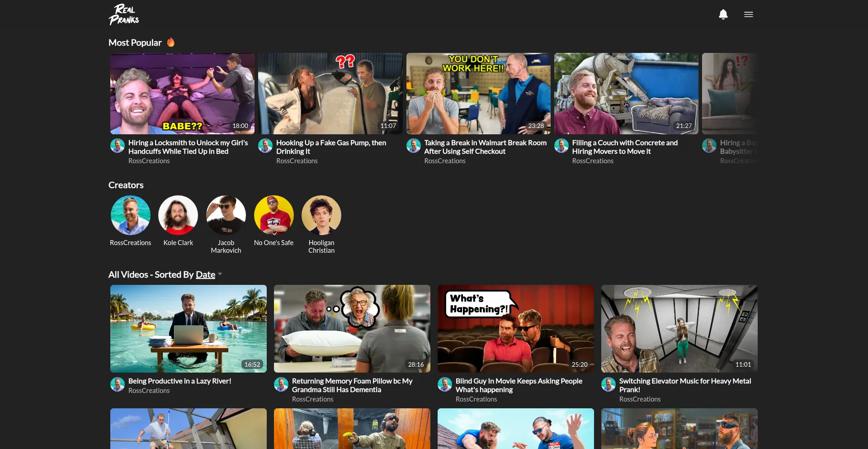Open RossCreations creator avatar
Screen dimensions: 868x449
pyautogui.click(x=131, y=215)
